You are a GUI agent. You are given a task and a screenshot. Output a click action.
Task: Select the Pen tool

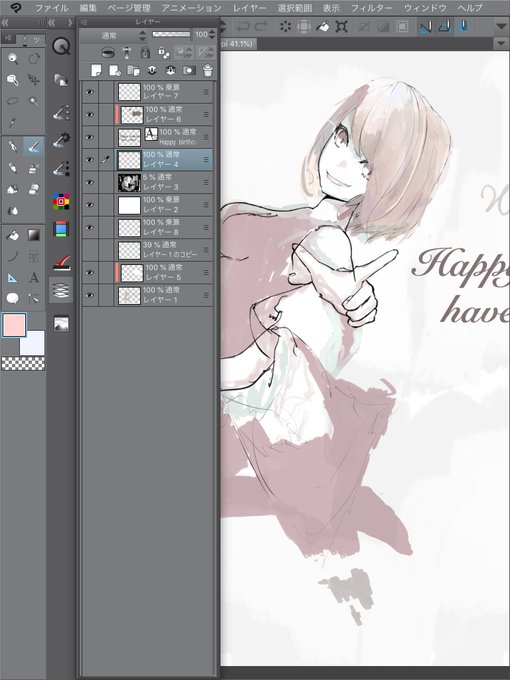click(13, 147)
